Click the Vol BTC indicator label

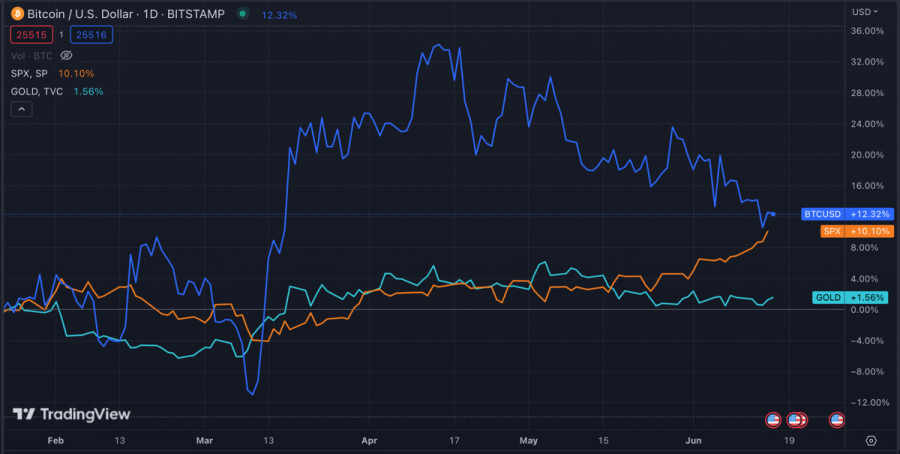33,56
